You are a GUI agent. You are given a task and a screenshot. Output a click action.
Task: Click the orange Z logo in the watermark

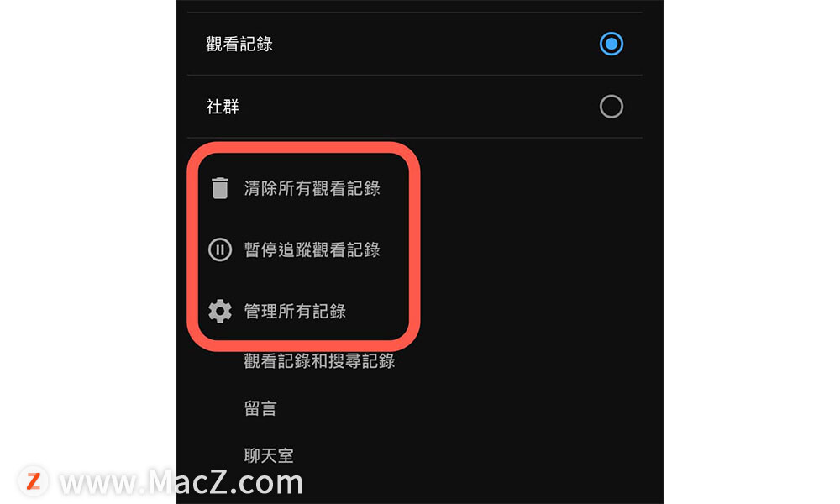pos(34,480)
